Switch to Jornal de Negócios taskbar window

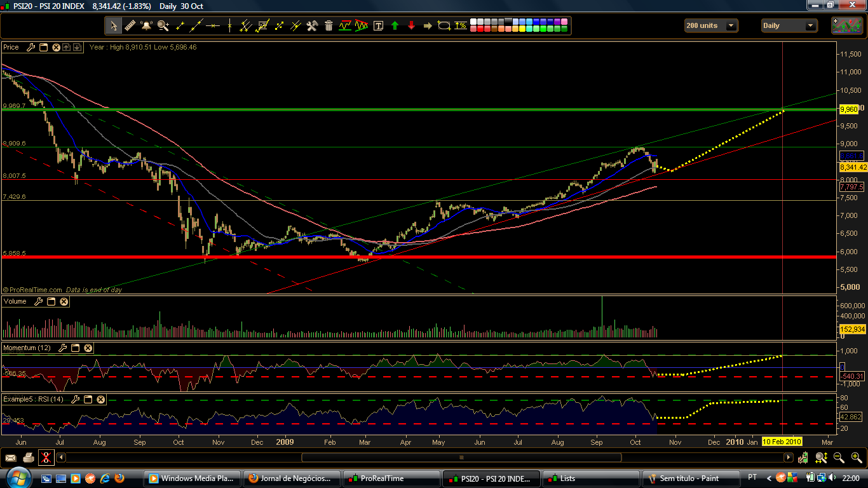click(x=292, y=478)
